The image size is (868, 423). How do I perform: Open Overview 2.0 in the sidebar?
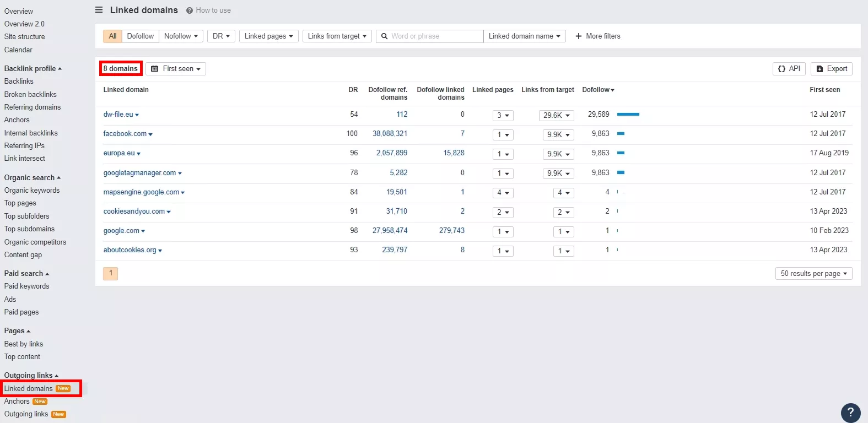point(24,24)
